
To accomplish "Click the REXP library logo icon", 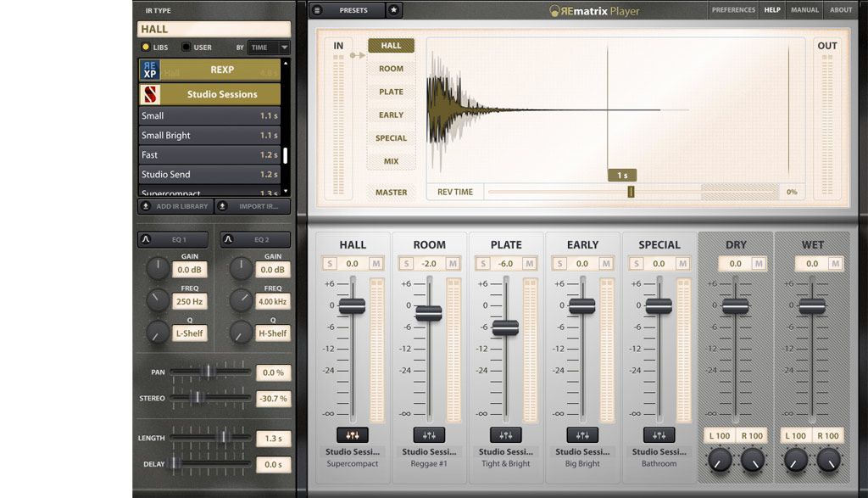I will [x=150, y=70].
